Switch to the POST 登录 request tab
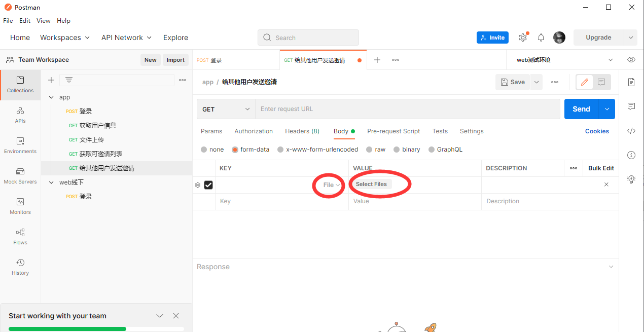 point(236,60)
